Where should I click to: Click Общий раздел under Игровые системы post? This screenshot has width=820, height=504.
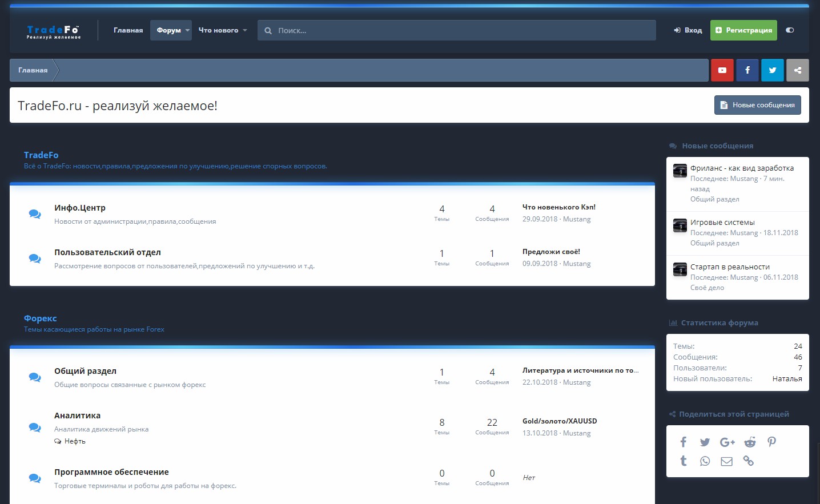(x=714, y=243)
